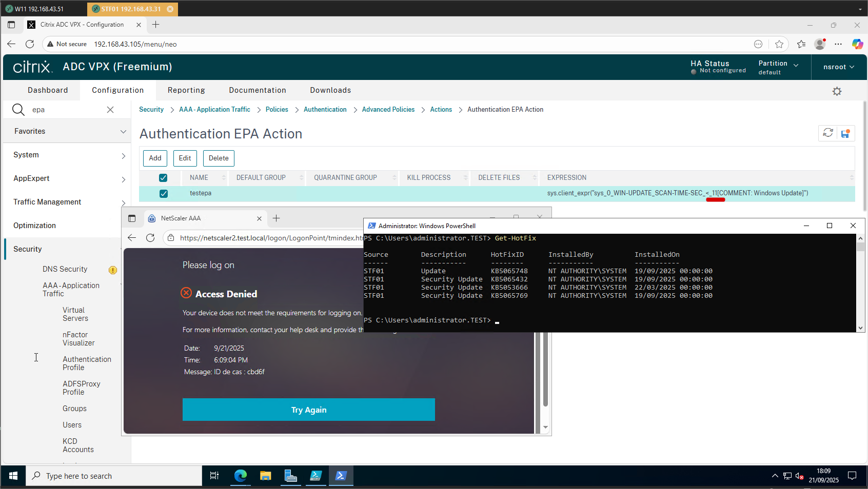Clear the epa search with X icon
Viewport: 868px width, 489px height.
pyautogui.click(x=110, y=110)
